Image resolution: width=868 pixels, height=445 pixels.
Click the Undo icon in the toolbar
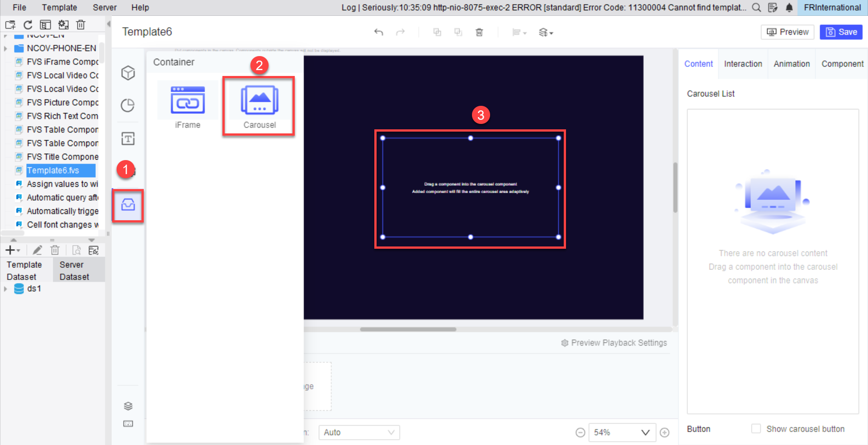[x=379, y=32]
